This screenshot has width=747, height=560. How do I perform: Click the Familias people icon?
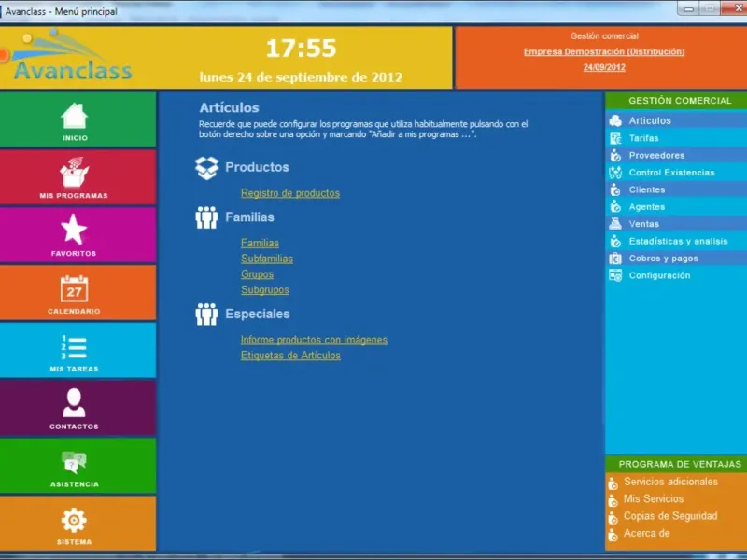[206, 217]
